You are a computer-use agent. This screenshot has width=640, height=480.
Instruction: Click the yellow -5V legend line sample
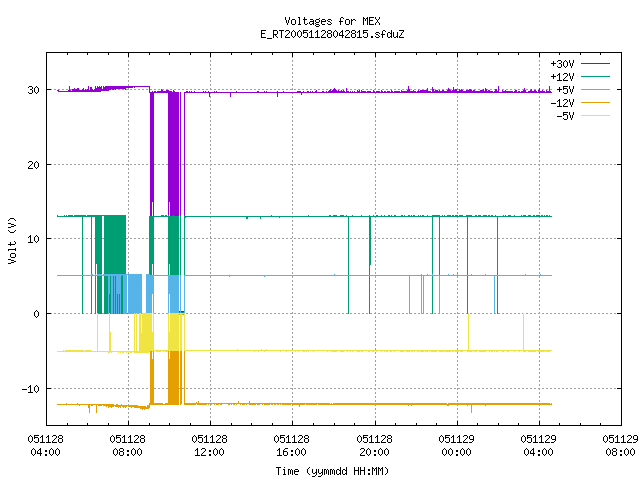click(x=595, y=116)
